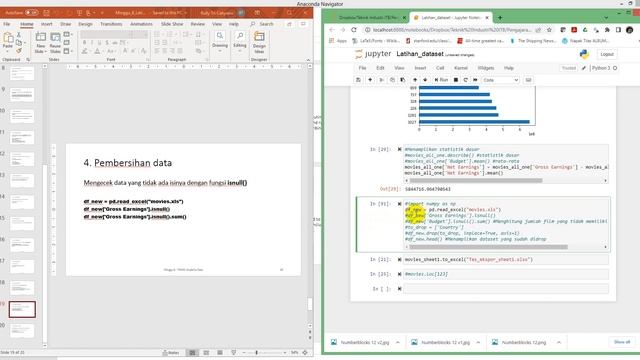Insert cell below with plus icon
Screen dimensions: 640x360
tap(370, 80)
